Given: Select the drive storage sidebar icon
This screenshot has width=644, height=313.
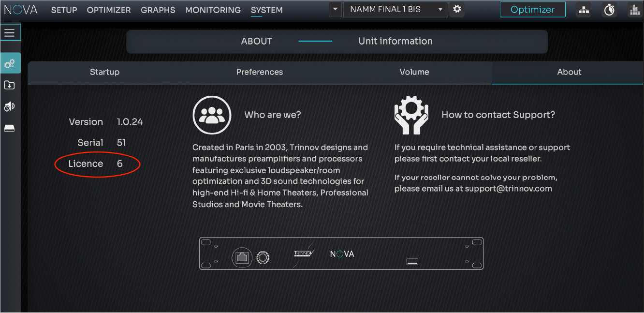Looking at the screenshot, I should 10,128.
